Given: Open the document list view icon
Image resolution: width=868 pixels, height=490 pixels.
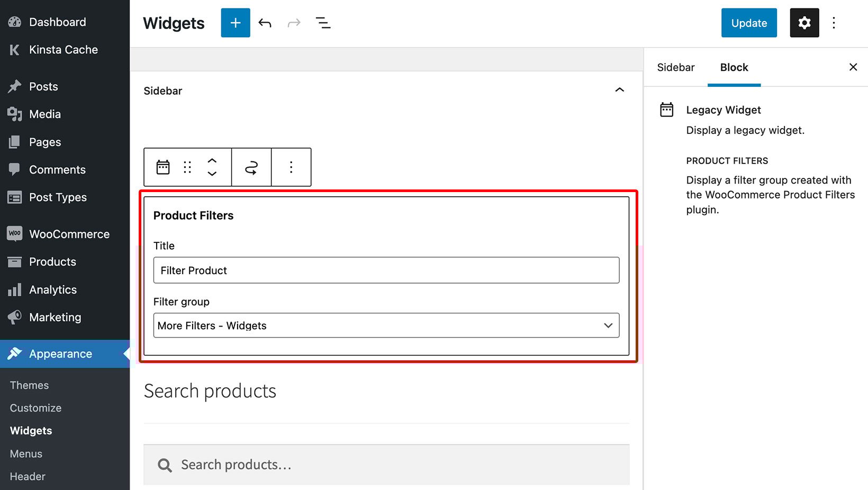Looking at the screenshot, I should [323, 23].
